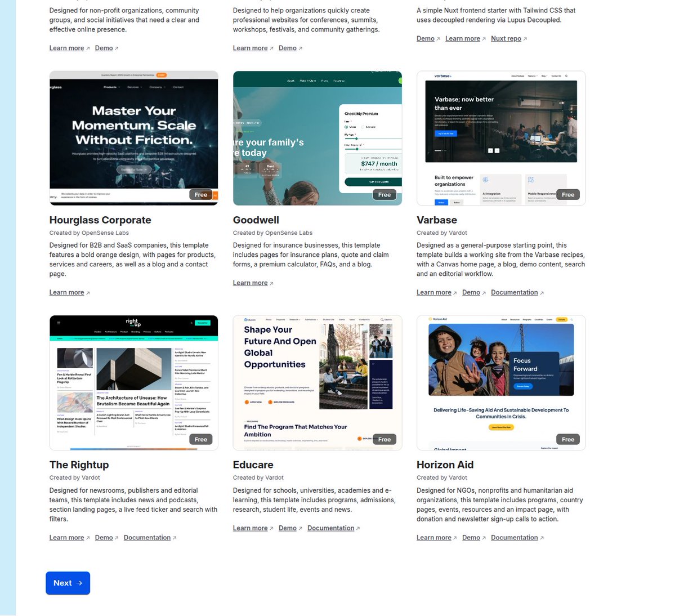Image resolution: width=675 pixels, height=616 pixels.
Task: Open Varbase template thumbnail
Action: click(501, 138)
